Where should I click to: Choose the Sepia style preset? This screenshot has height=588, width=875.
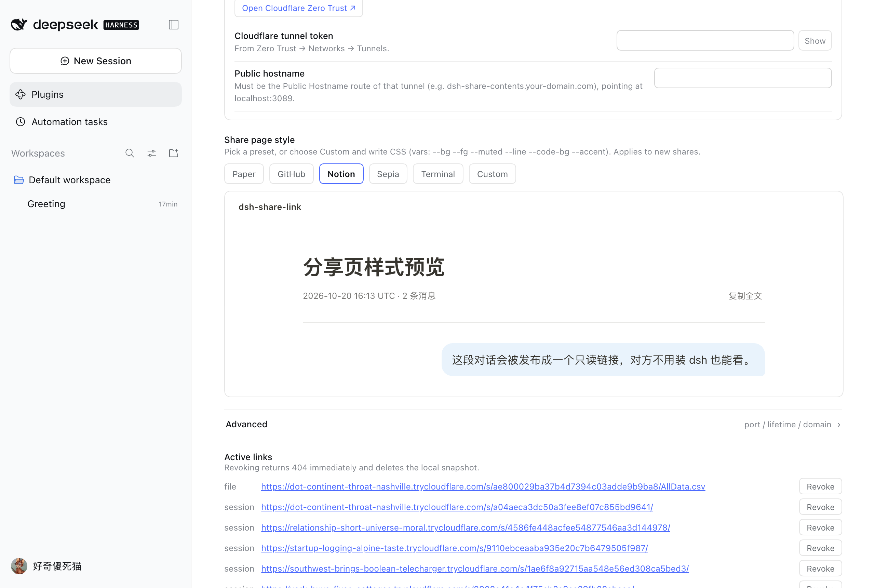(388, 174)
